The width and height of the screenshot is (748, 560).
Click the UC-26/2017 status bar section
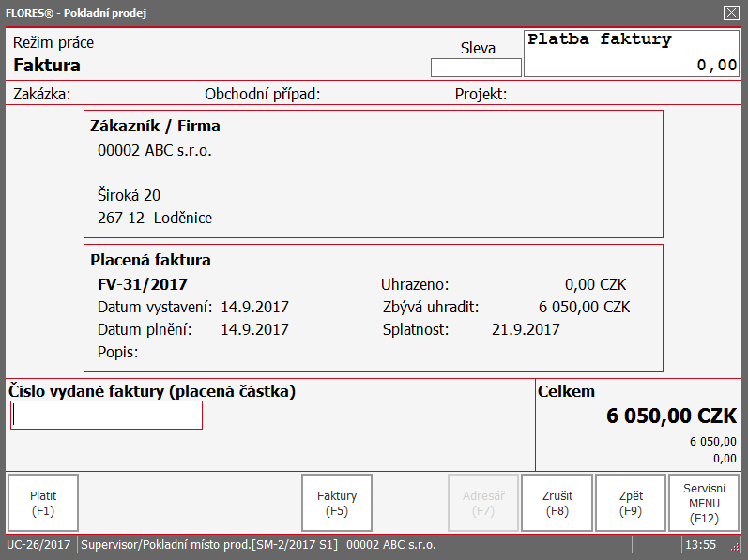tap(38, 544)
